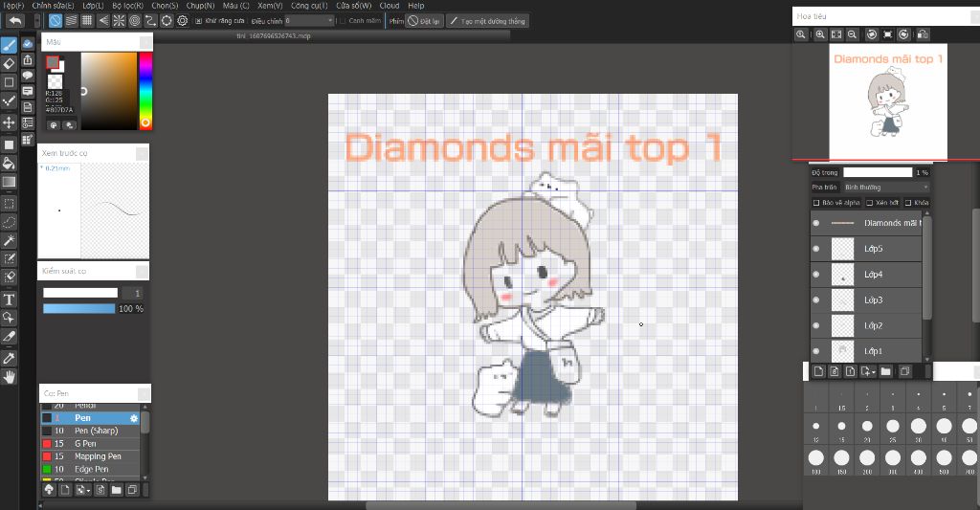Click the foreground color swatch
This screenshot has width=980, height=510.
pyautogui.click(x=53, y=62)
